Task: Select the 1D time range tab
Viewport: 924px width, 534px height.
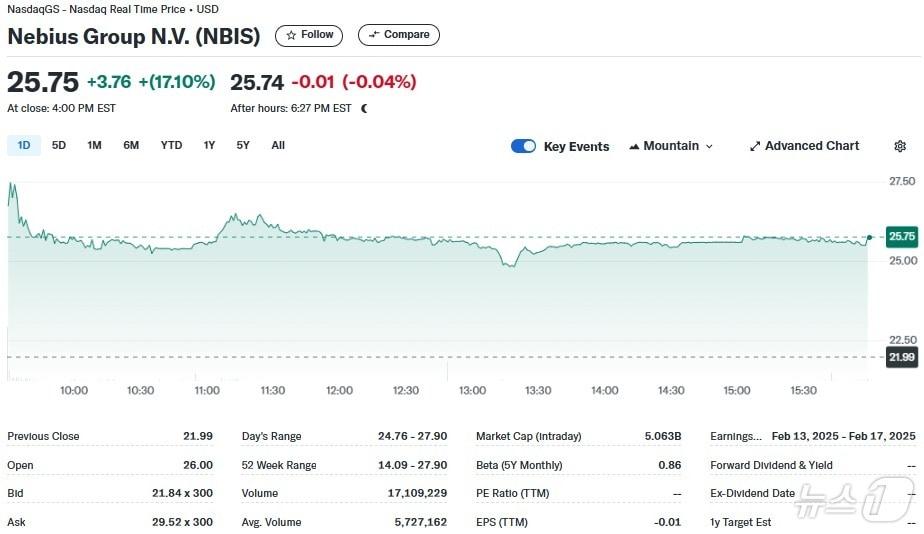Action: click(x=24, y=145)
